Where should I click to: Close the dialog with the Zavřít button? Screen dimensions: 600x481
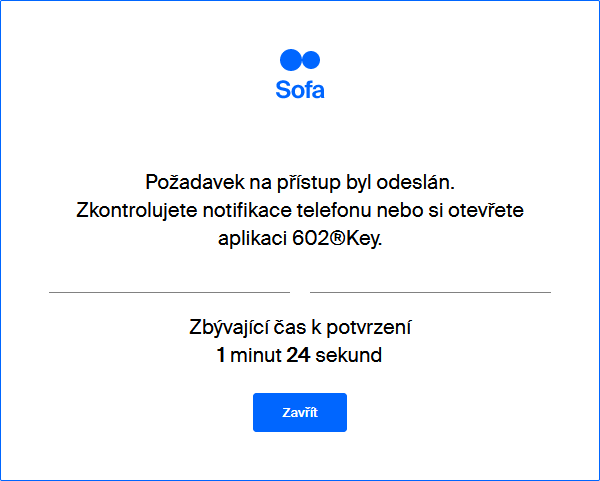click(x=300, y=413)
